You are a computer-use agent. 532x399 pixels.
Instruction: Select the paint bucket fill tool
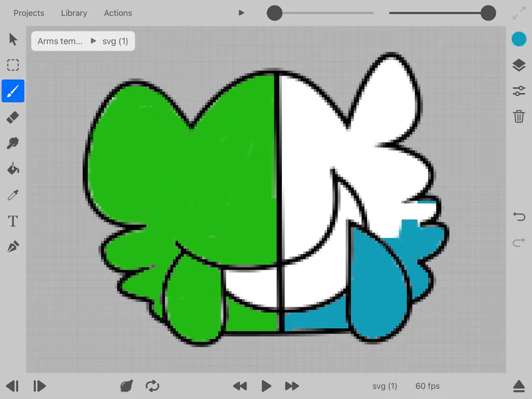coord(13,168)
